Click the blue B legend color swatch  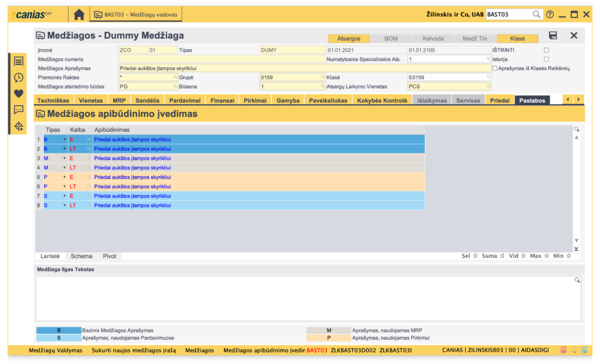[x=58, y=330]
